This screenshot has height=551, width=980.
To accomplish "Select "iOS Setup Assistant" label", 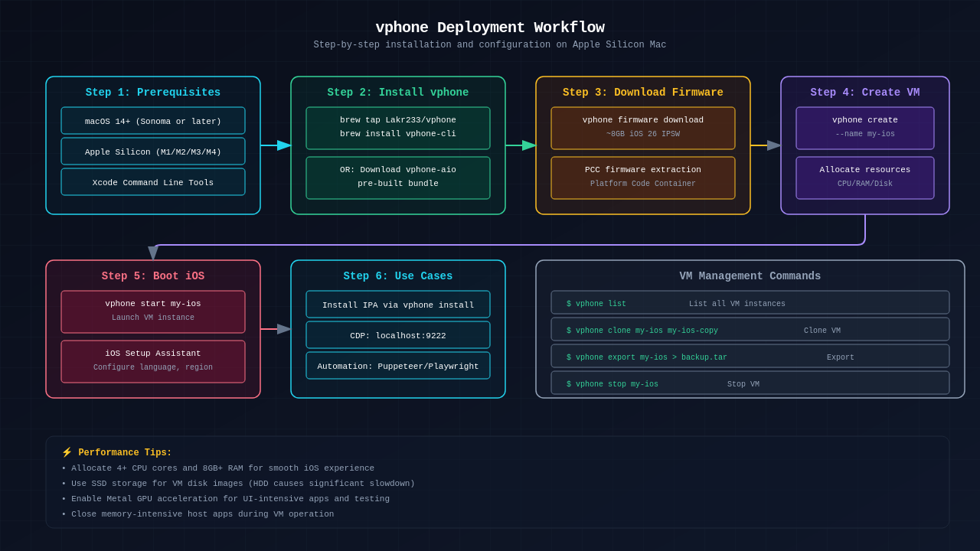I will [x=153, y=354].
